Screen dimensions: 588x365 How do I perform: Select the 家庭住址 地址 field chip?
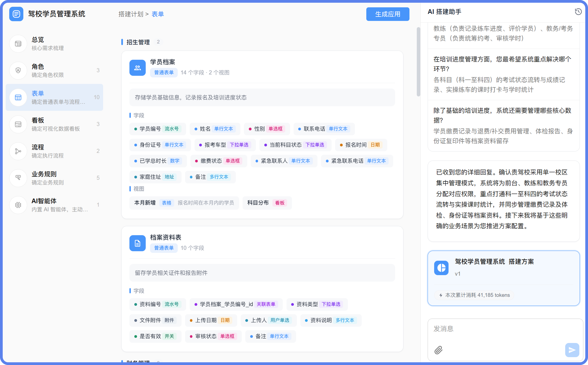[x=155, y=177]
